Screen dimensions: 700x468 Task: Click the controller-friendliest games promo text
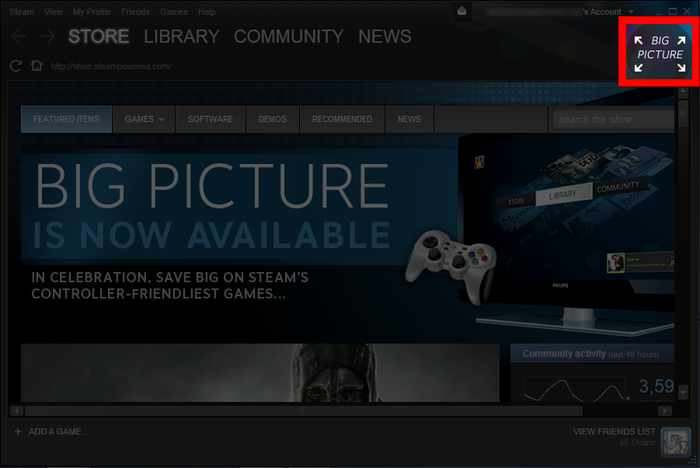(170, 285)
